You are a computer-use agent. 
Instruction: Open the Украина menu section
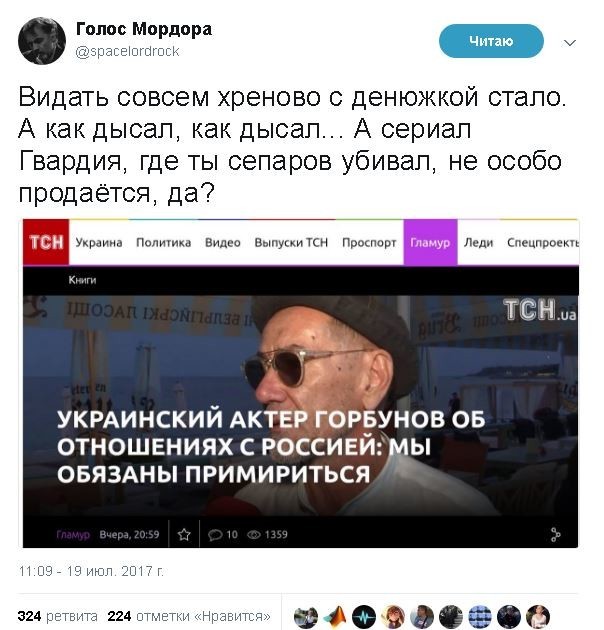coord(99,243)
